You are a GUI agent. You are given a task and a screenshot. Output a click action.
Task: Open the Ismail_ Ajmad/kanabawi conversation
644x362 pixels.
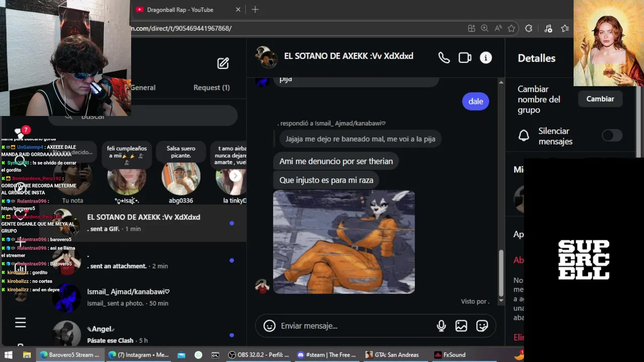click(143, 297)
